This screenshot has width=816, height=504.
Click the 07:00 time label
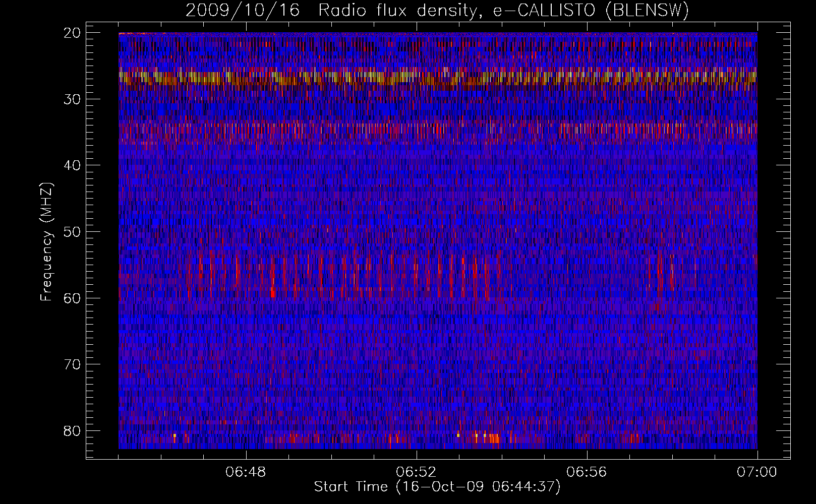coord(757,472)
